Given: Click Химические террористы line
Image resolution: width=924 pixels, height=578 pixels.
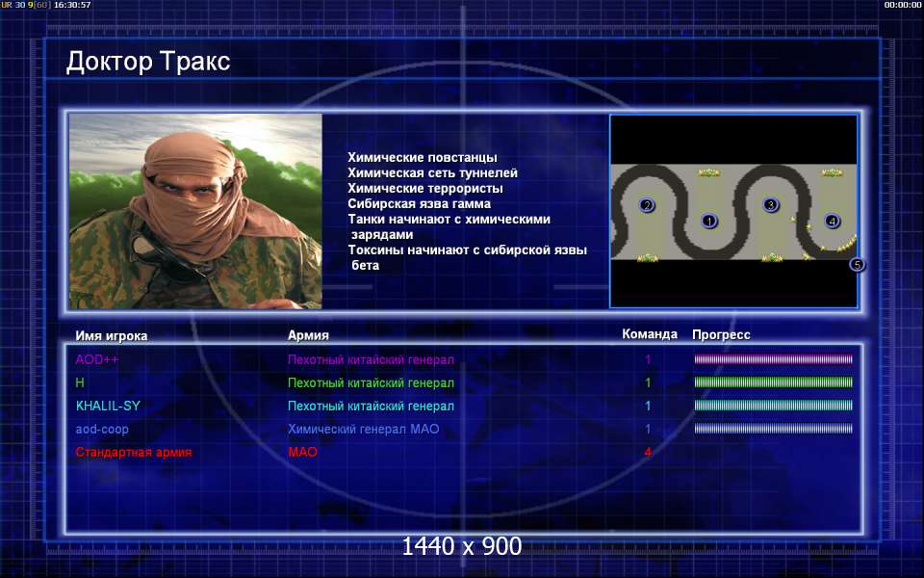Looking at the screenshot, I should 425,188.
